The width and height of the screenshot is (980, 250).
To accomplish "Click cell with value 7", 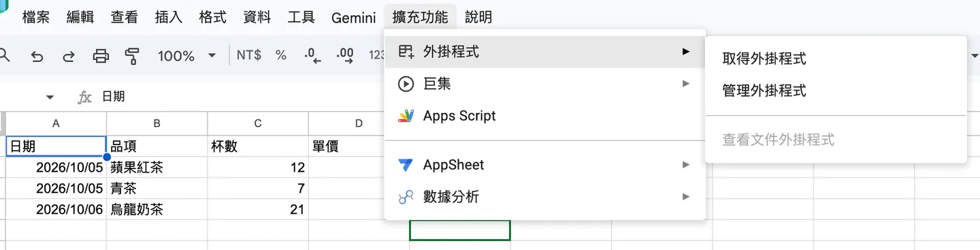I will click(x=258, y=188).
